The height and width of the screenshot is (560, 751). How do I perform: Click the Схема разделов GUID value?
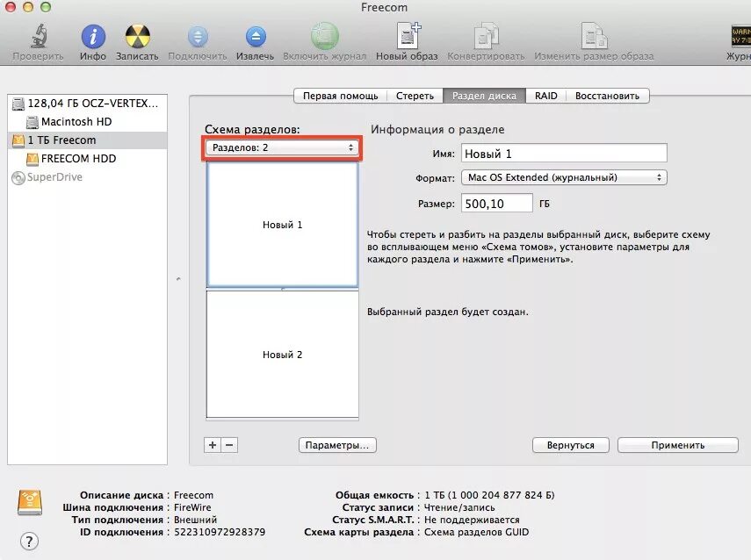click(x=477, y=532)
